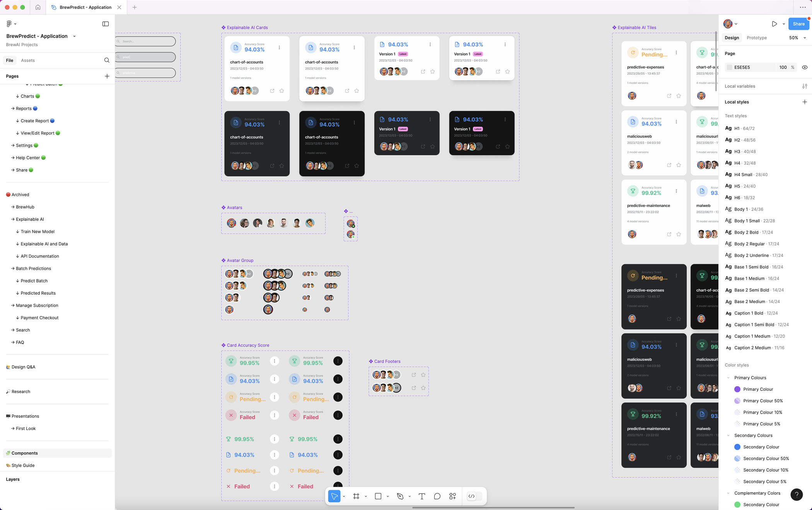812x510 pixels.
Task: Select the Explainable AI Cards frame label
Action: coord(247,28)
